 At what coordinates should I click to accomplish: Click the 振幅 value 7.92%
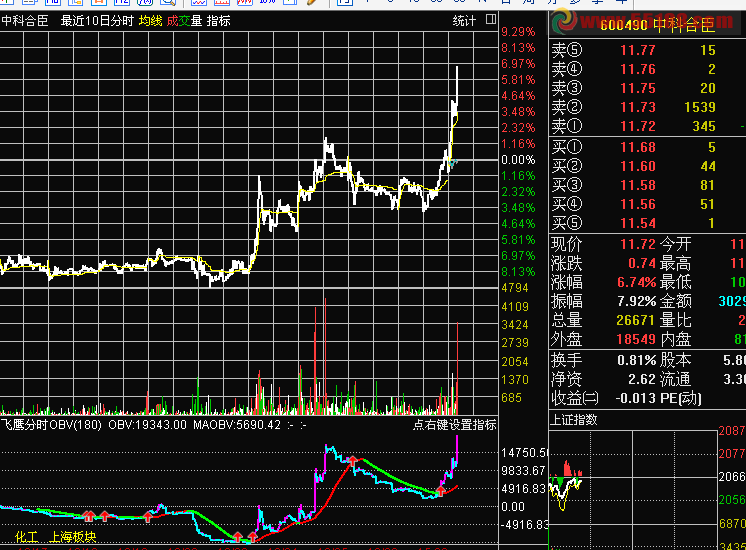637,301
